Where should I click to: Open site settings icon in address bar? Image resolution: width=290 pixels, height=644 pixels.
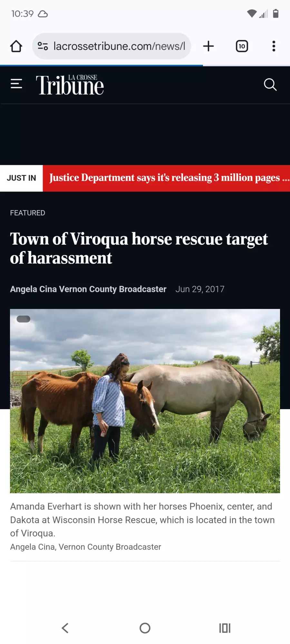43,46
